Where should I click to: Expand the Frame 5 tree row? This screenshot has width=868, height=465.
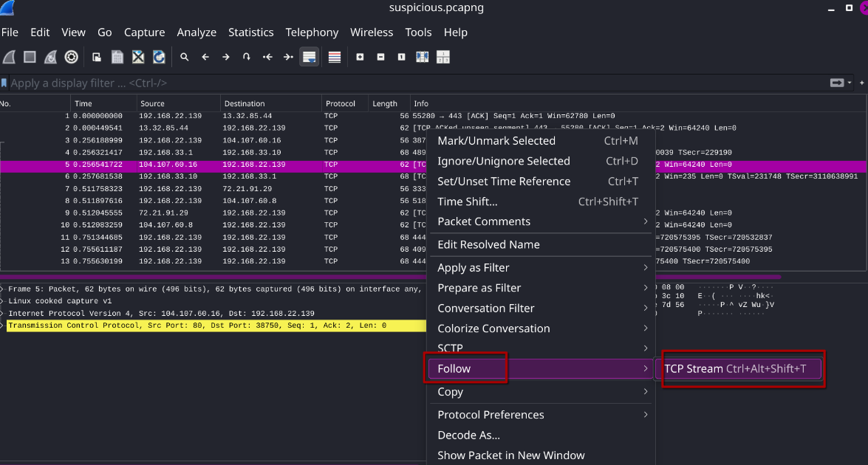[3, 289]
